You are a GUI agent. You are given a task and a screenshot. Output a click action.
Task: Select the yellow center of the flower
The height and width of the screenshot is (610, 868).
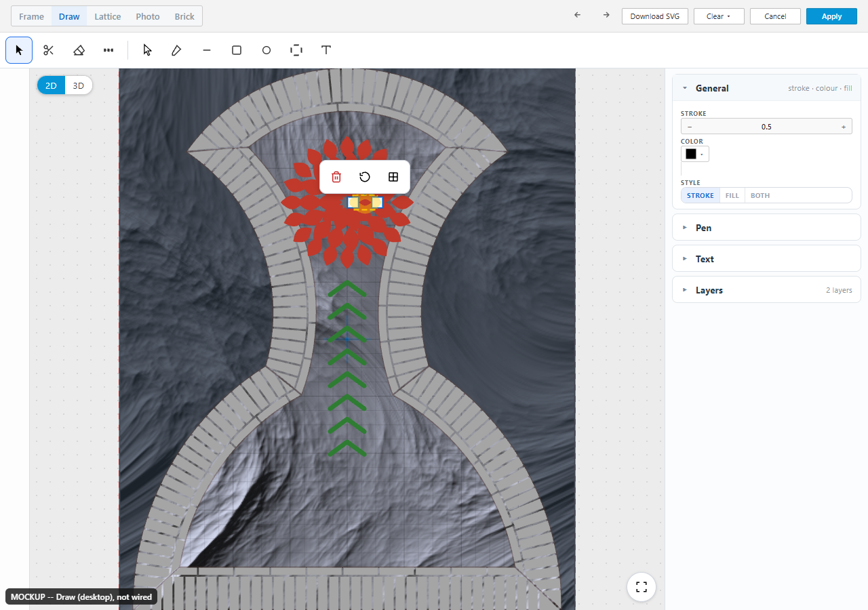tap(365, 202)
